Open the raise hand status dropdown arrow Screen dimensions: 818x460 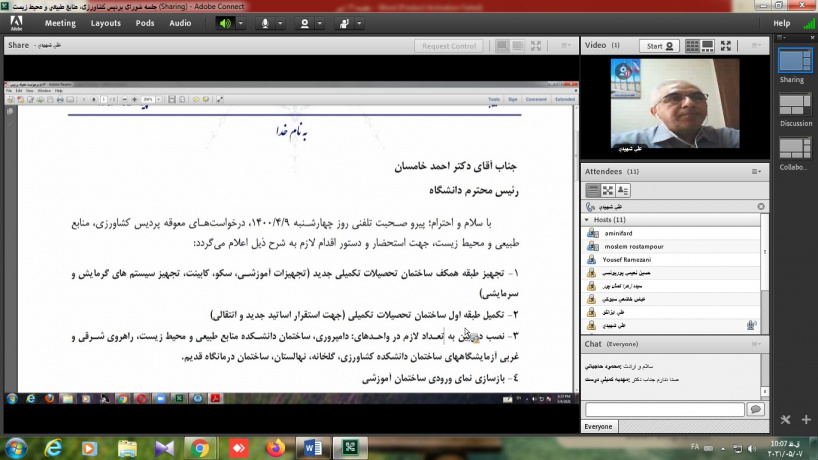pyautogui.click(x=359, y=22)
